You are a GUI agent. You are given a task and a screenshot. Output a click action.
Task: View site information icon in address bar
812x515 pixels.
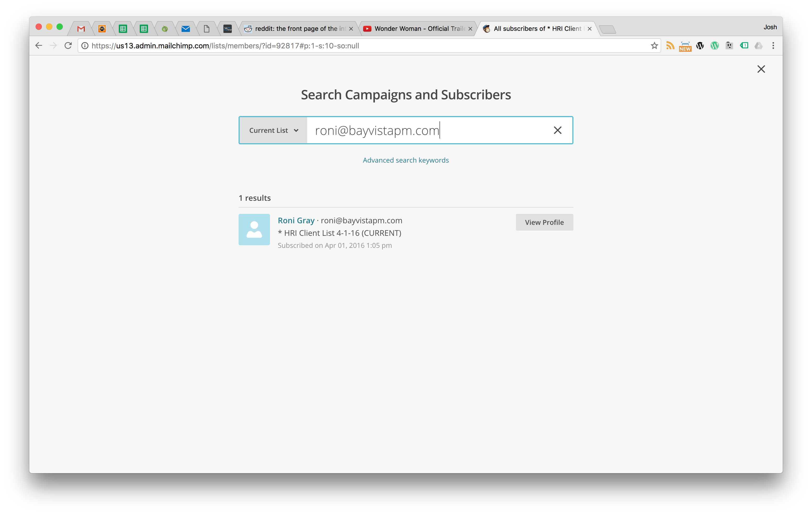85,45
